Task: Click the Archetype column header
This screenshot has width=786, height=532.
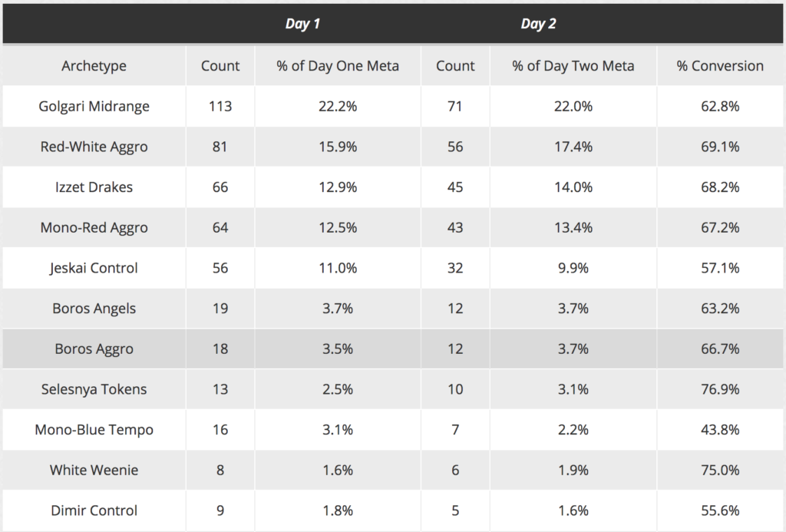Action: pos(94,66)
